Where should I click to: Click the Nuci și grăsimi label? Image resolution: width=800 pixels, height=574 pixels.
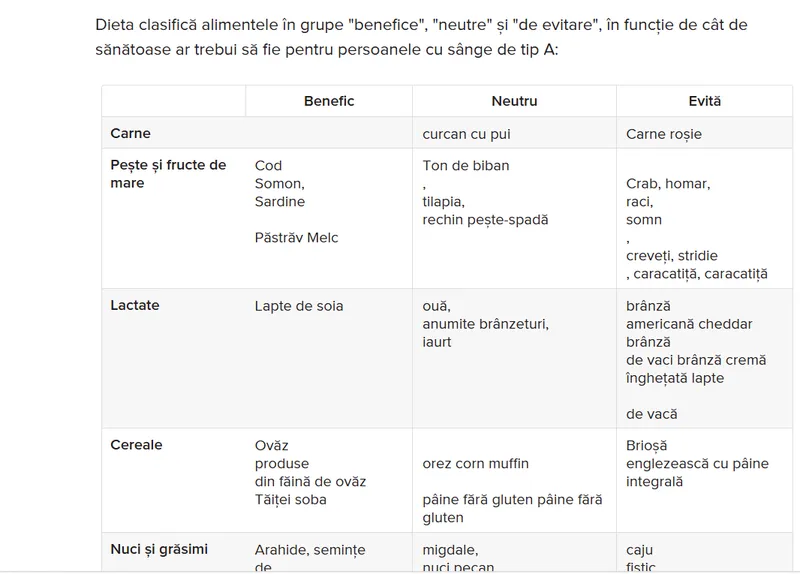click(159, 549)
